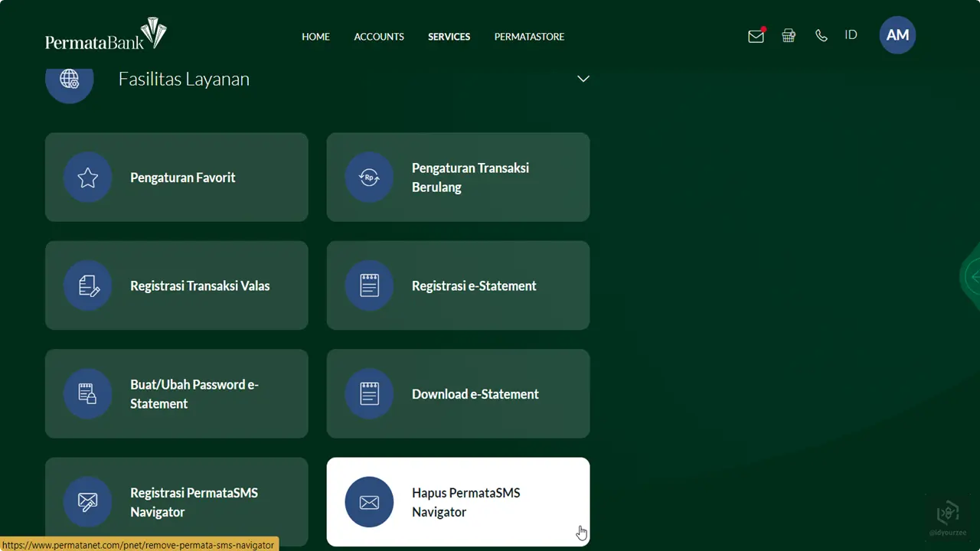Image resolution: width=980 pixels, height=551 pixels.
Task: Open Hapus PermataSMS Navigator card
Action: pos(459,502)
